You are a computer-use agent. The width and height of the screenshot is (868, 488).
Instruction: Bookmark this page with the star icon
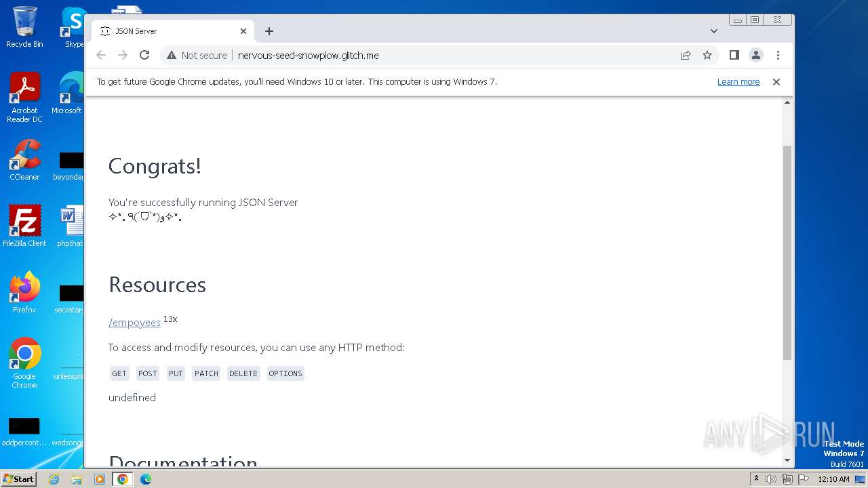point(707,55)
